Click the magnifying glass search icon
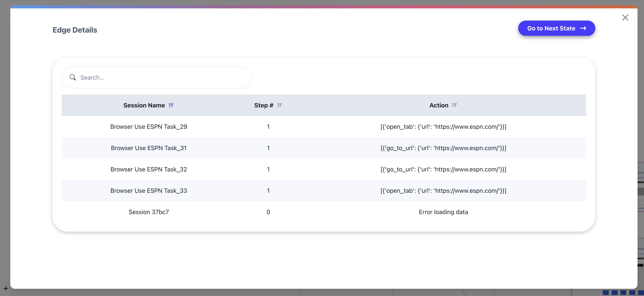644x296 pixels. tap(73, 77)
